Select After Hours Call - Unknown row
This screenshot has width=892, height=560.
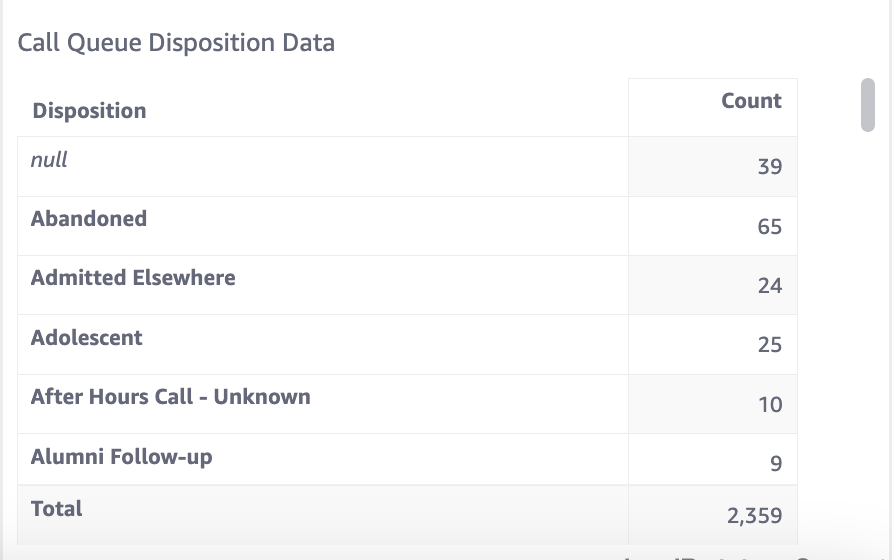pyautogui.click(x=171, y=397)
